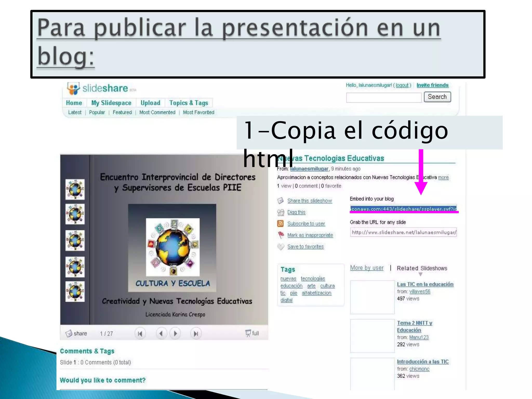Click the 'educación' tag
This screenshot has width=532, height=399.
(291, 286)
